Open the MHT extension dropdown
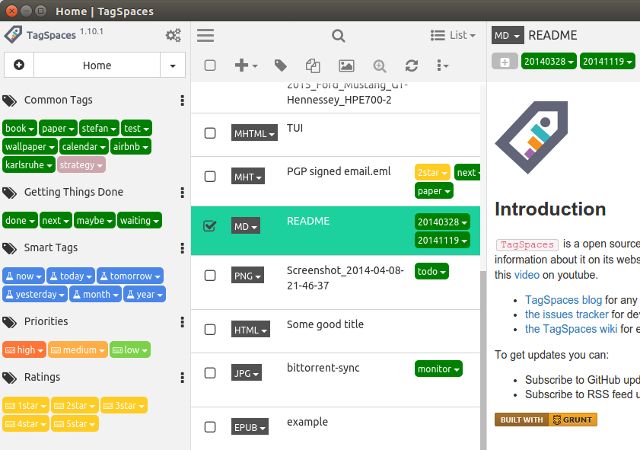640x450 pixels. (248, 176)
